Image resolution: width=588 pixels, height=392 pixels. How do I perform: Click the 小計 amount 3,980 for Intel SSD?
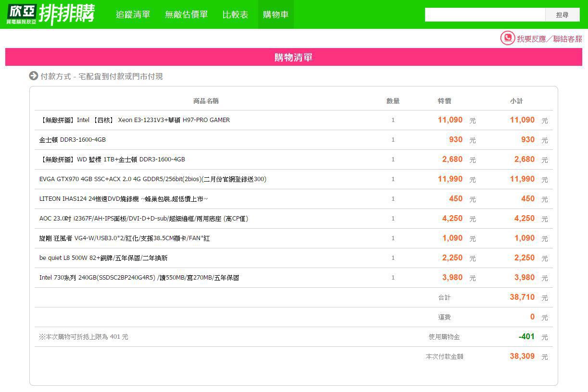(525, 278)
